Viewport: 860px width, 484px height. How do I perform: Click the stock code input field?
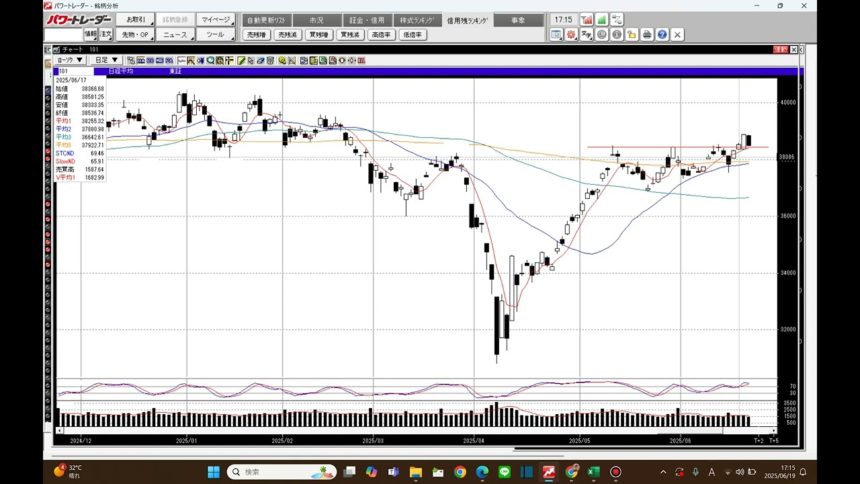tap(62, 34)
